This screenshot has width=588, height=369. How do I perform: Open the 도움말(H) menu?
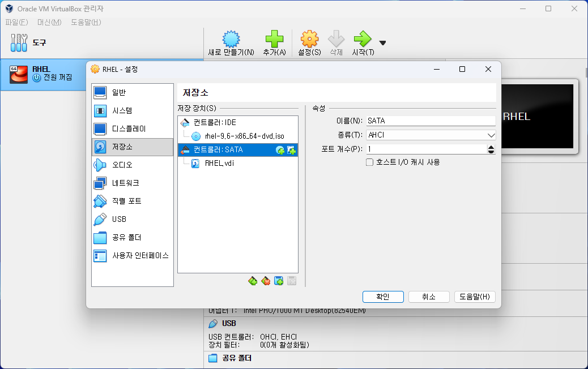pos(86,23)
